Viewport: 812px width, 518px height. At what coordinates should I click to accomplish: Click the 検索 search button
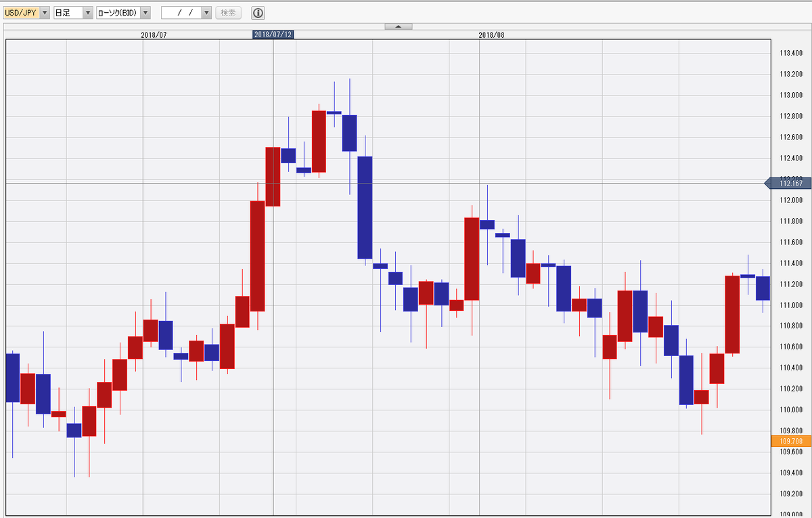point(229,13)
